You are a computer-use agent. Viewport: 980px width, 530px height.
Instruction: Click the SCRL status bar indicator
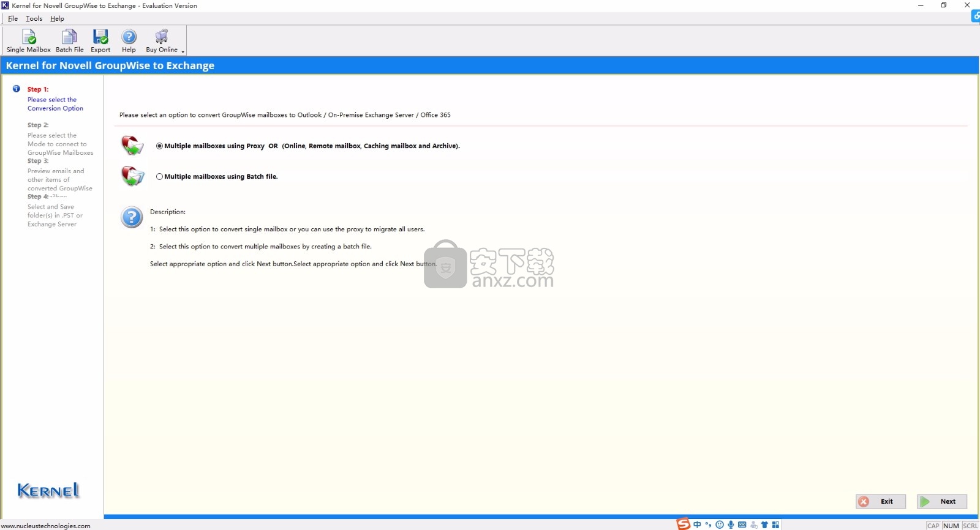[x=970, y=526]
